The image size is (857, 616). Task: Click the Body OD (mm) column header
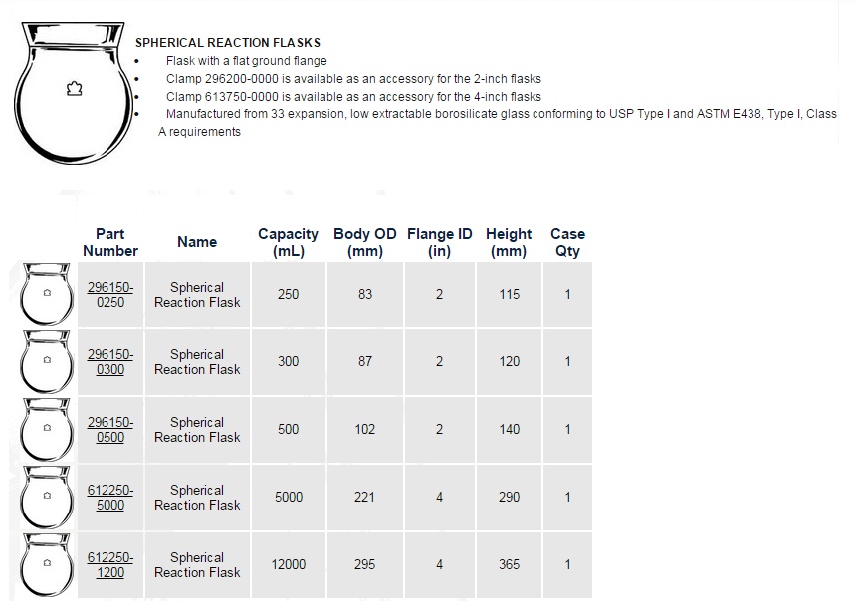point(365,242)
